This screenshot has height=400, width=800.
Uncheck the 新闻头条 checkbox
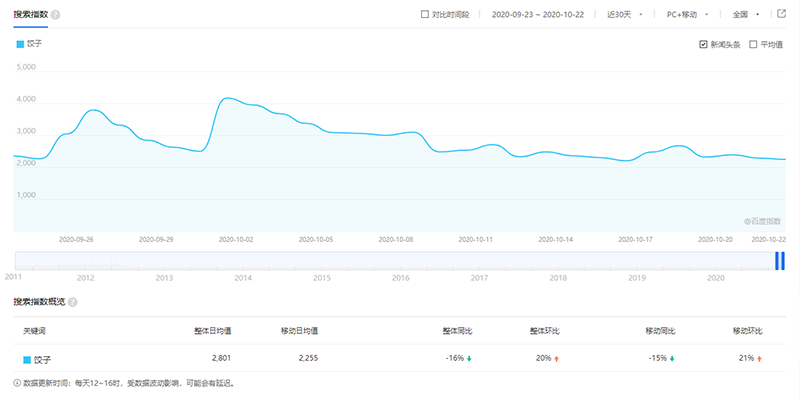point(704,45)
